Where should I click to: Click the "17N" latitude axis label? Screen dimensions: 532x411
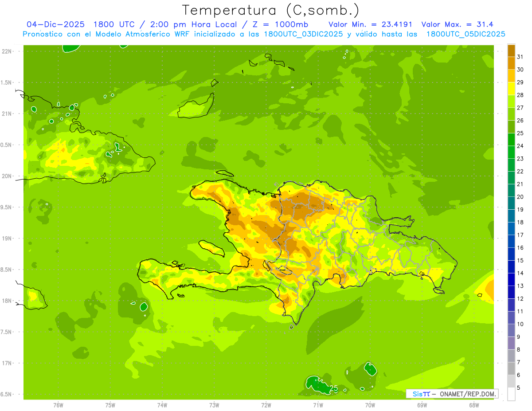[x=7, y=363]
